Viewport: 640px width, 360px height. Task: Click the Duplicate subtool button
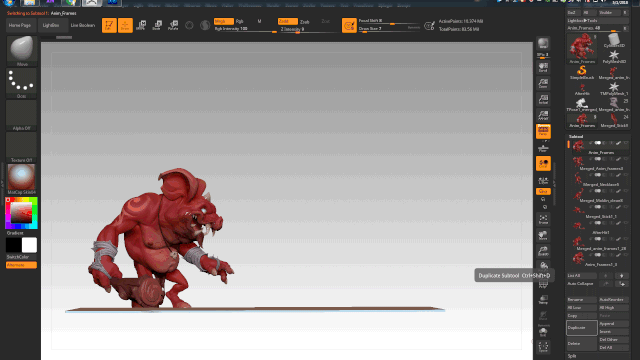click(582, 328)
